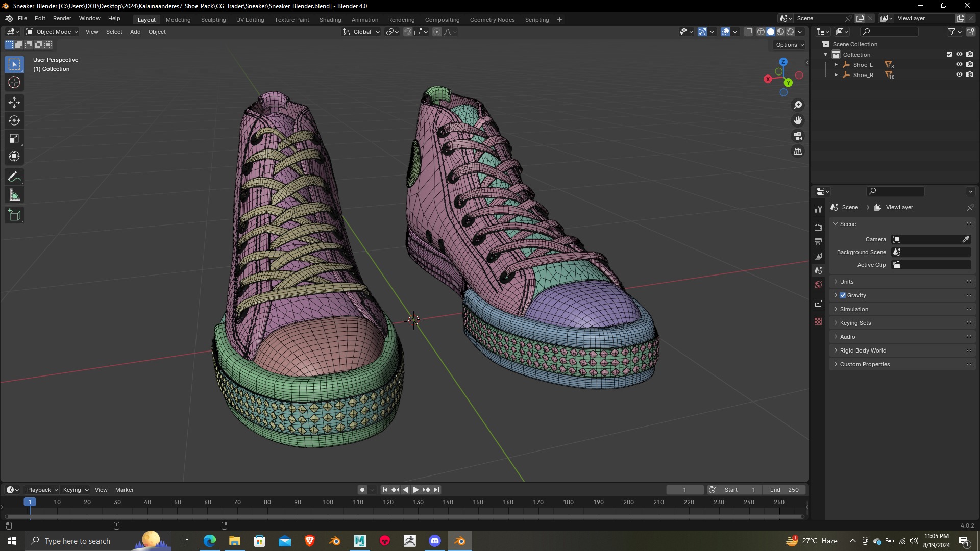This screenshot has width=980, height=551.
Task: Toggle snapping magnet icon
Action: 408,32
